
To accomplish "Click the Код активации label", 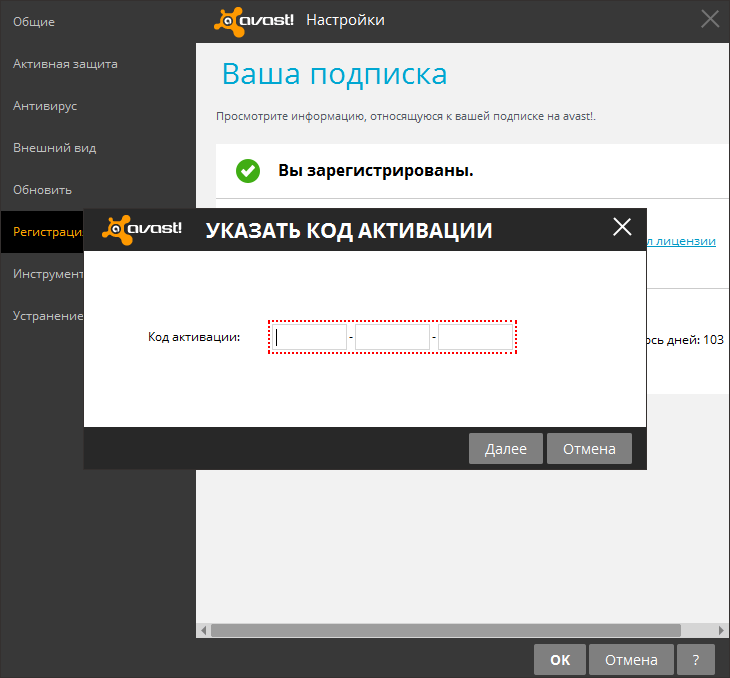I will click(x=194, y=337).
